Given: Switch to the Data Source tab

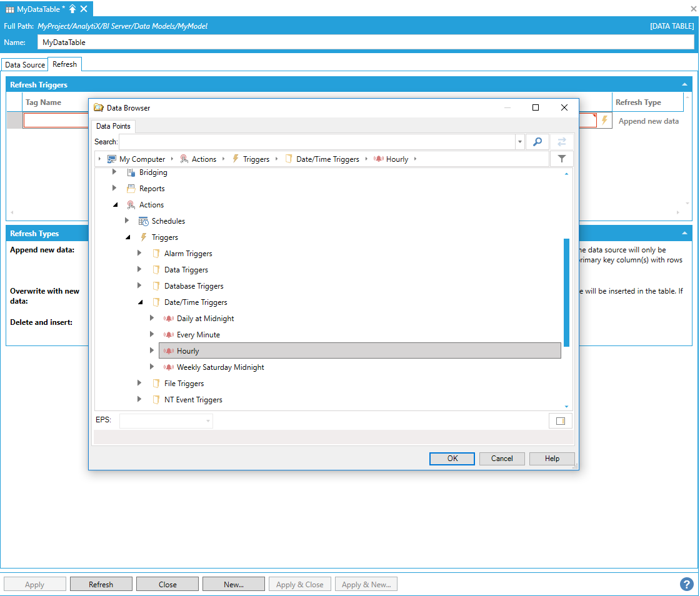Looking at the screenshot, I should click(25, 65).
